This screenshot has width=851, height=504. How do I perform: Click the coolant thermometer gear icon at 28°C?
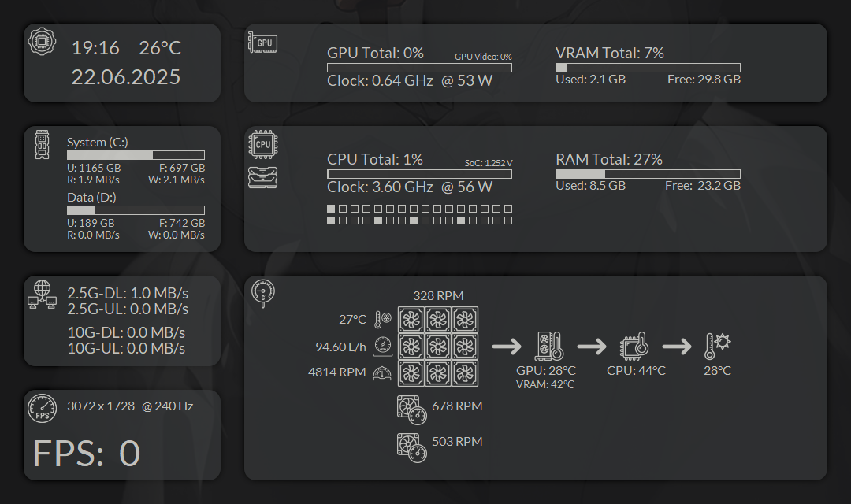pyautogui.click(x=717, y=344)
